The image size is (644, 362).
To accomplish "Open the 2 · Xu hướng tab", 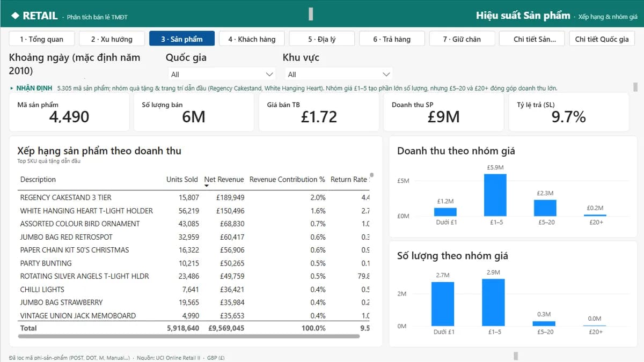I will click(x=112, y=39).
